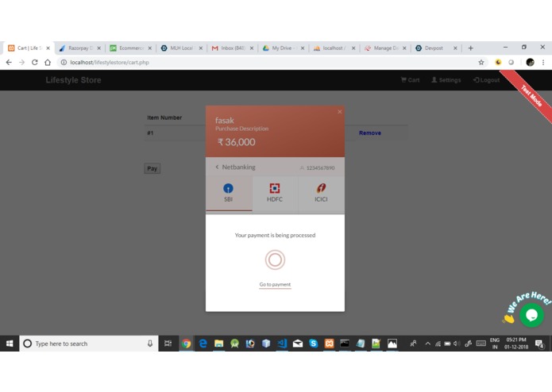Click the volume icon in system tray
552x392 pixels.
(457, 344)
